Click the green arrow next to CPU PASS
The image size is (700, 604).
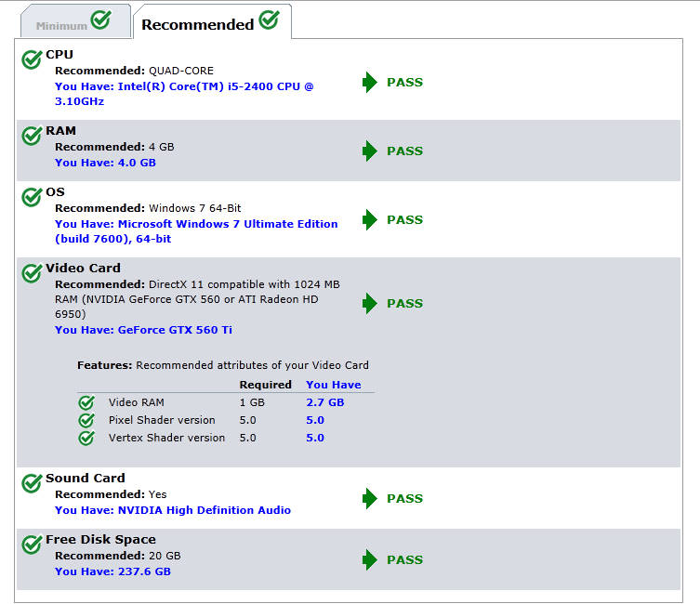click(369, 83)
